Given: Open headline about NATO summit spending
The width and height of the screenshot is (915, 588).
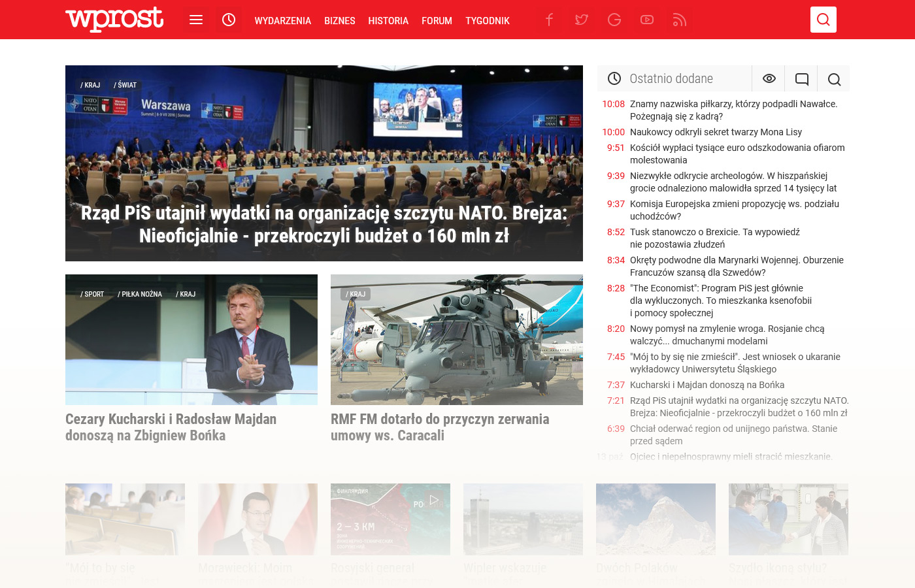Looking at the screenshot, I should [x=324, y=224].
